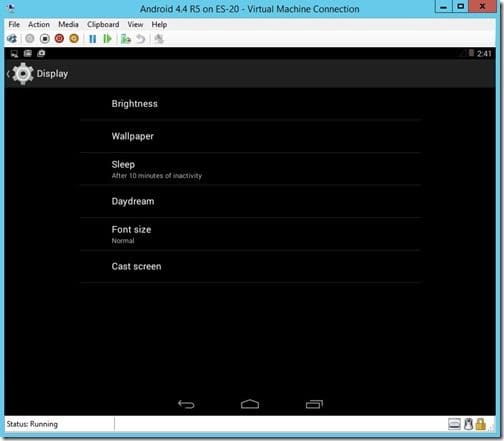Click the Checkpoint toolbar icon
Viewport: 504px width, 441px height.
point(126,39)
